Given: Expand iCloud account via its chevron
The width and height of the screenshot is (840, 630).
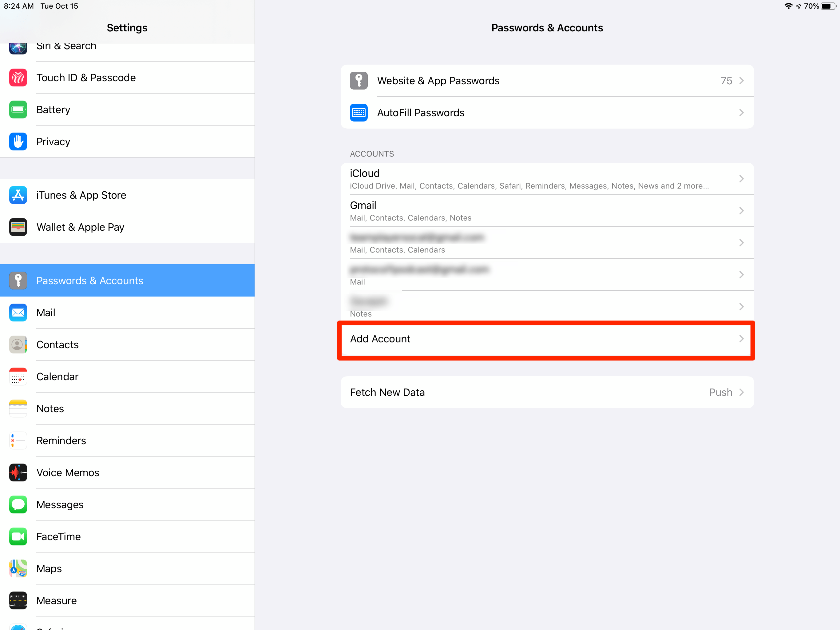Looking at the screenshot, I should point(741,179).
